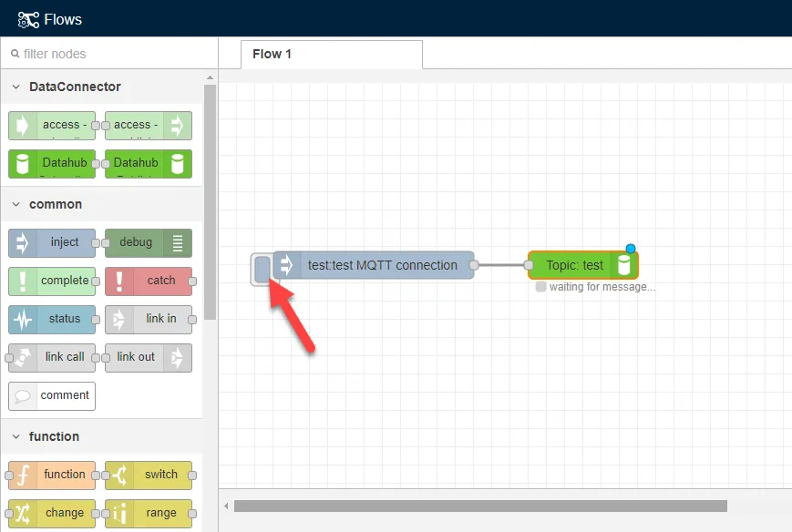This screenshot has width=792, height=532.
Task: Switch to the Flow 1 tab
Action: coord(272,54)
